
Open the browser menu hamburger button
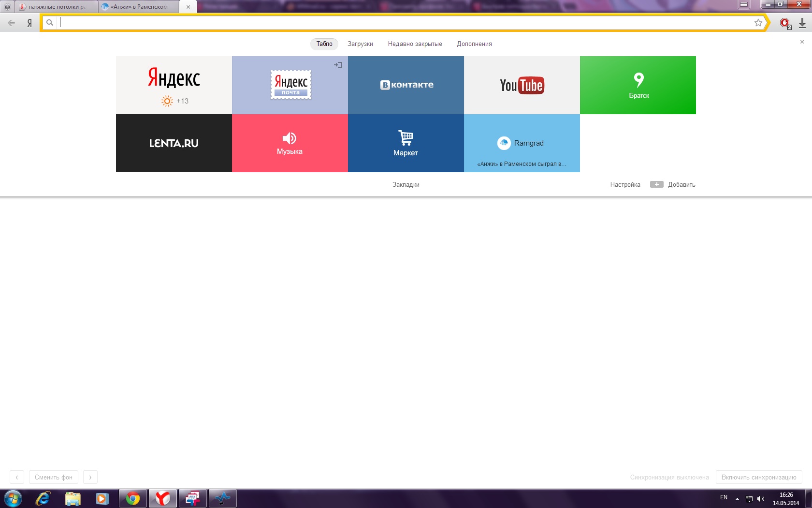(744, 4)
